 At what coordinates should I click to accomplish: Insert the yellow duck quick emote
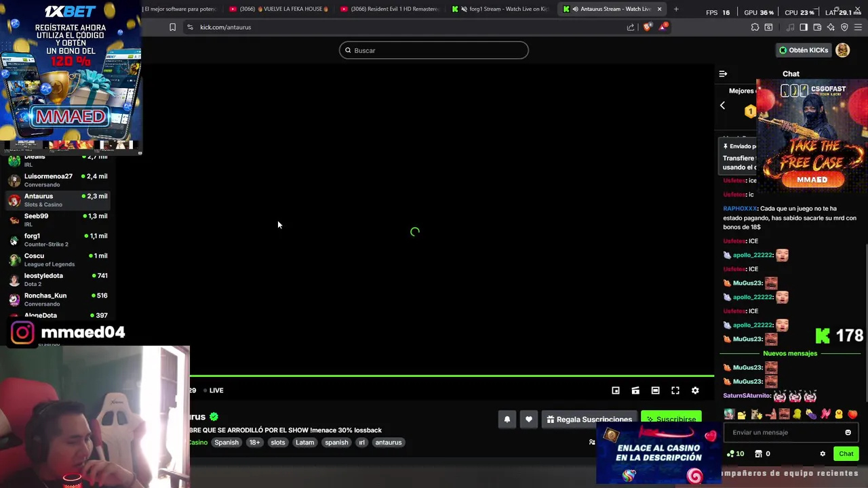(839, 414)
